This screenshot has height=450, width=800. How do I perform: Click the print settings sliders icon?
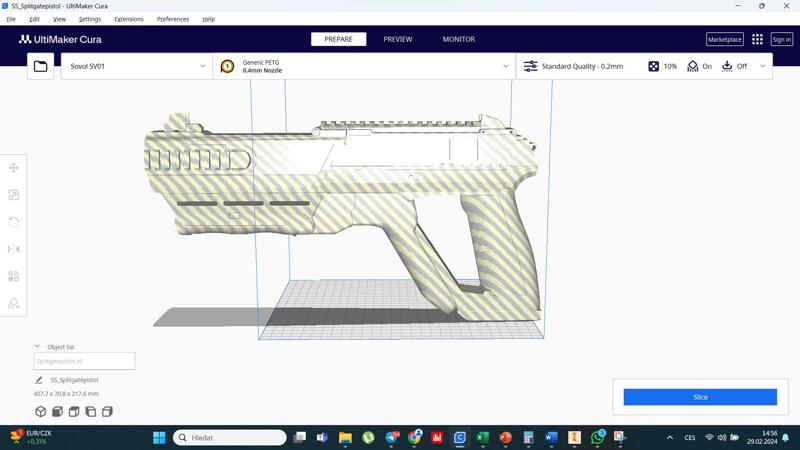[x=531, y=66]
